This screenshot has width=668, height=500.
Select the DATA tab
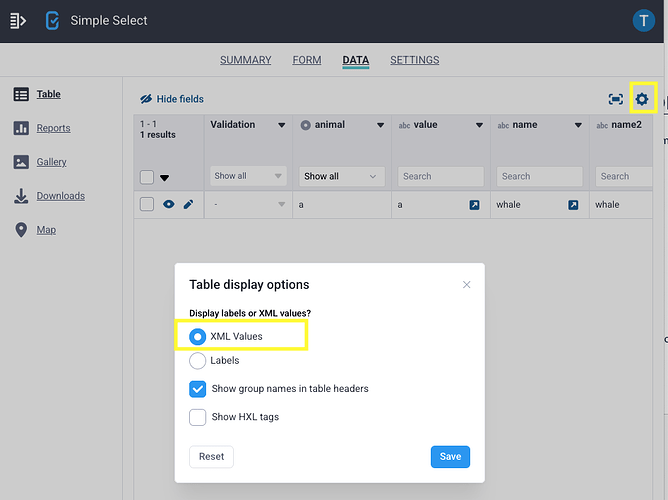(x=356, y=60)
